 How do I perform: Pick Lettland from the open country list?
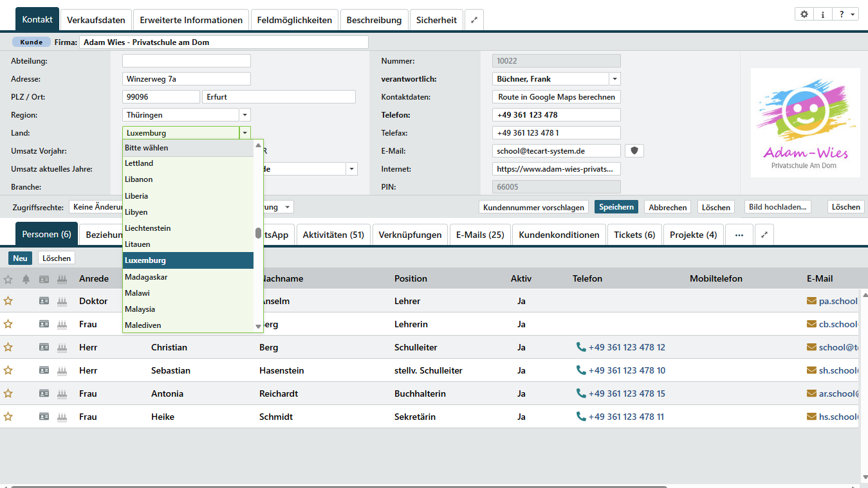[188, 163]
